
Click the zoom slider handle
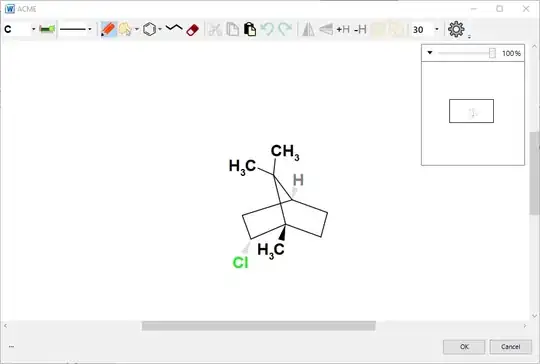492,53
